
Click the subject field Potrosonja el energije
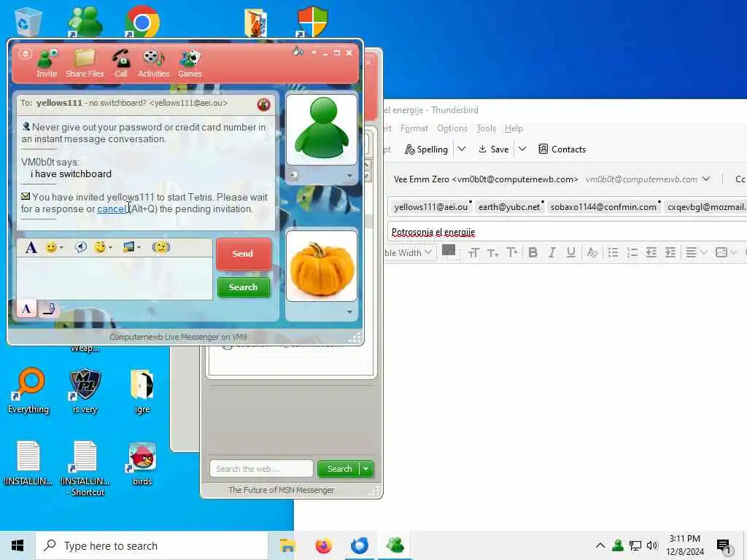click(x=567, y=232)
